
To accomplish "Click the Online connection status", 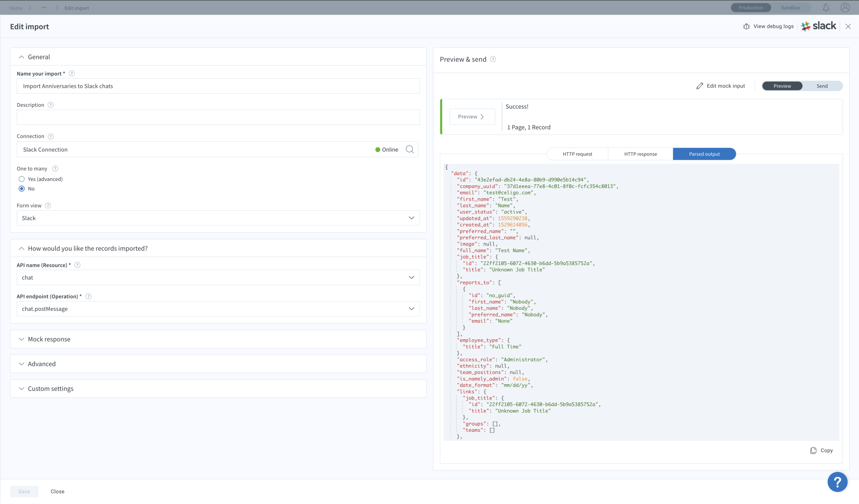I will pyautogui.click(x=387, y=149).
